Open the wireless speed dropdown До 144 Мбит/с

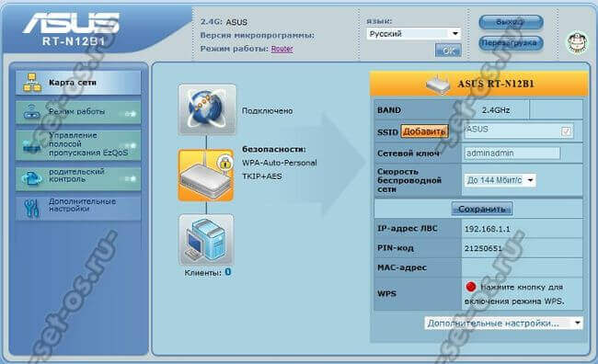point(500,180)
